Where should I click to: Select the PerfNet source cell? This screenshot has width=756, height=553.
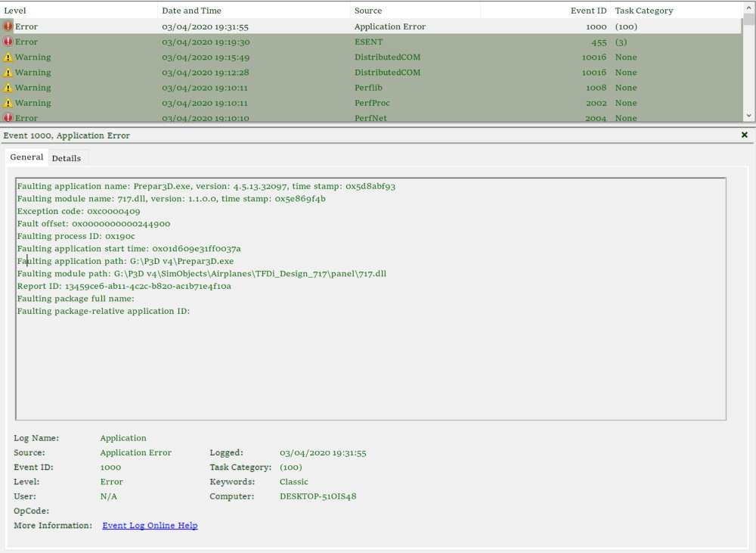point(370,118)
